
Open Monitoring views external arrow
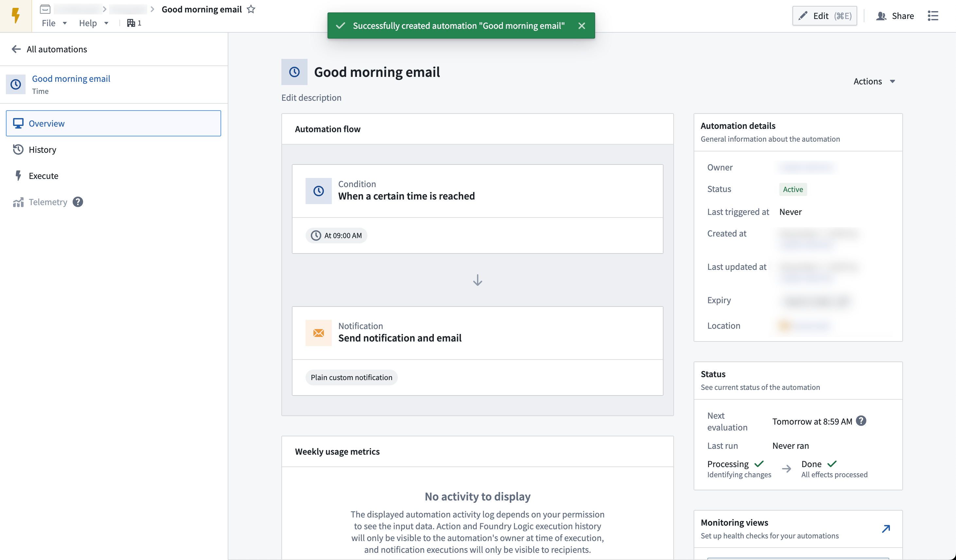886,529
